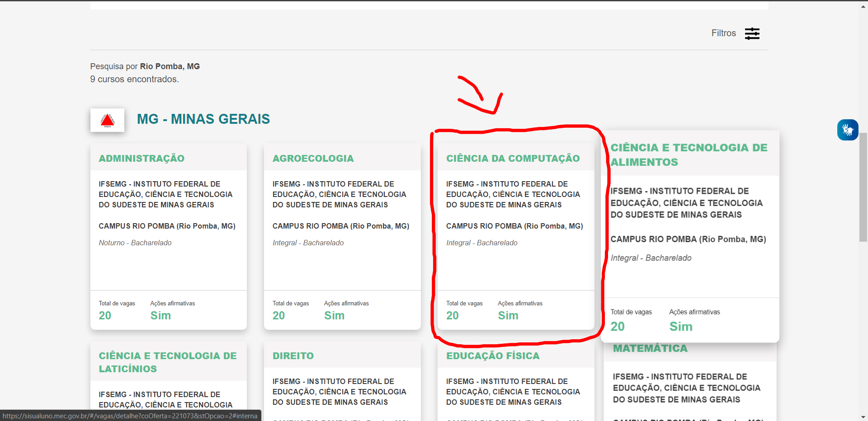Open the Direito course title

(x=293, y=356)
